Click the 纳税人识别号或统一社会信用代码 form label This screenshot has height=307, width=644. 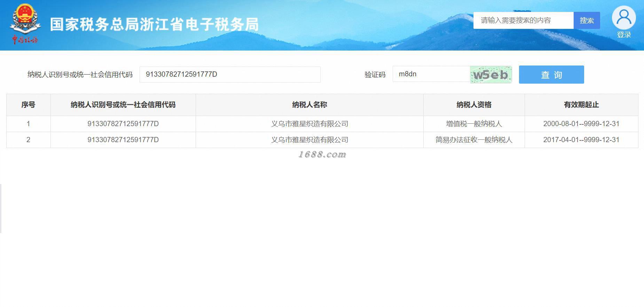tap(80, 75)
